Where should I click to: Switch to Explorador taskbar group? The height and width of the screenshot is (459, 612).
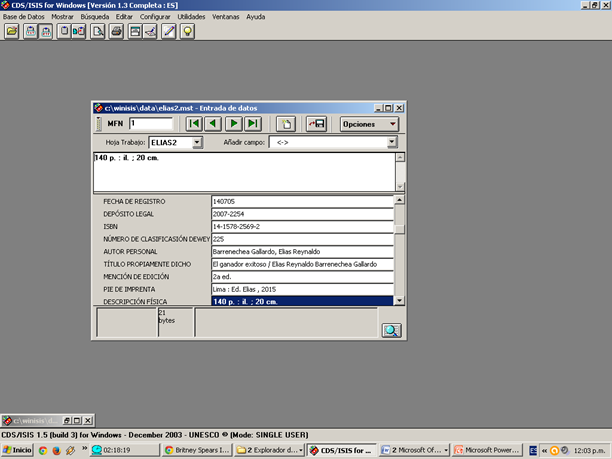[270, 450]
